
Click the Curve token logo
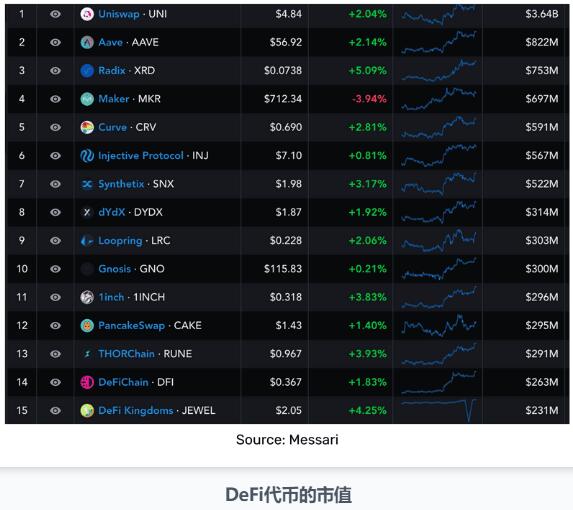(87, 127)
